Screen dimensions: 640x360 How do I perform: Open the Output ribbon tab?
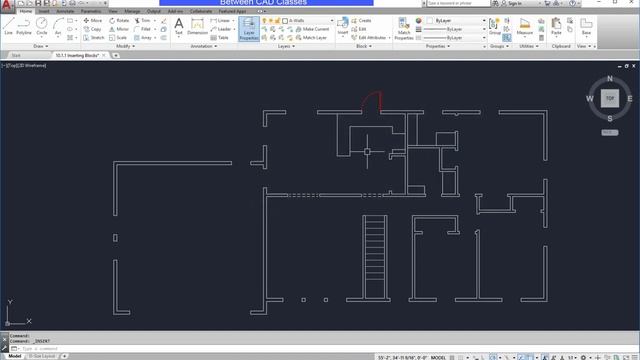click(154, 11)
